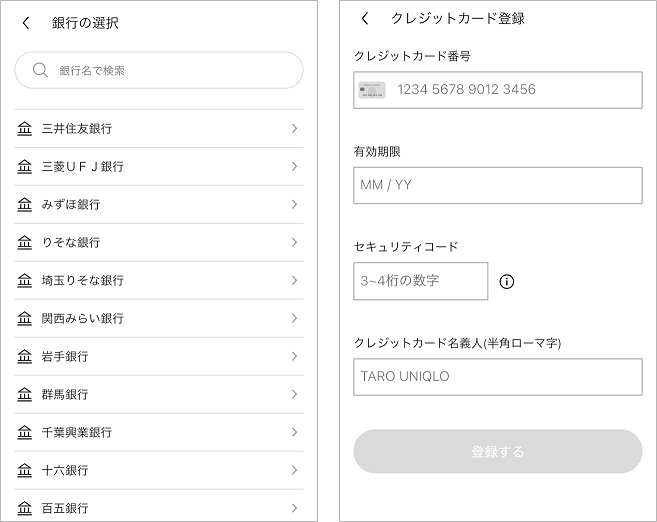Open the りそな銀行 row chevron
Image resolution: width=657 pixels, height=522 pixels.
(295, 242)
